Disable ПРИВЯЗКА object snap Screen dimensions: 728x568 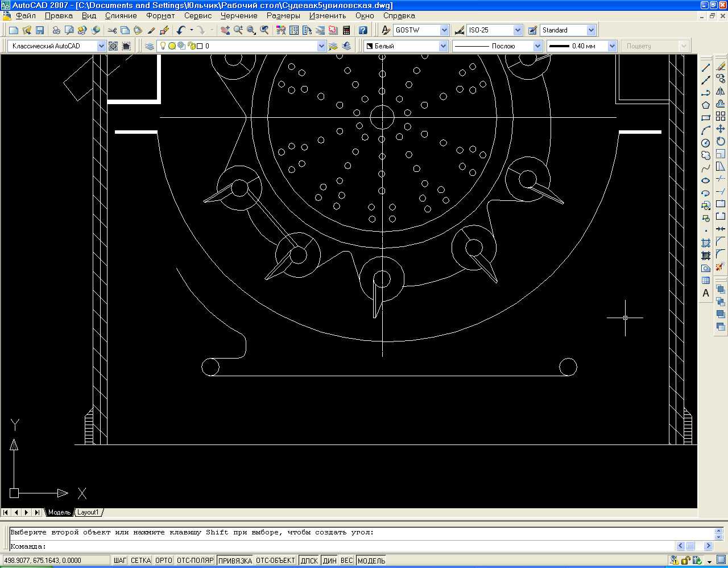pos(235,561)
